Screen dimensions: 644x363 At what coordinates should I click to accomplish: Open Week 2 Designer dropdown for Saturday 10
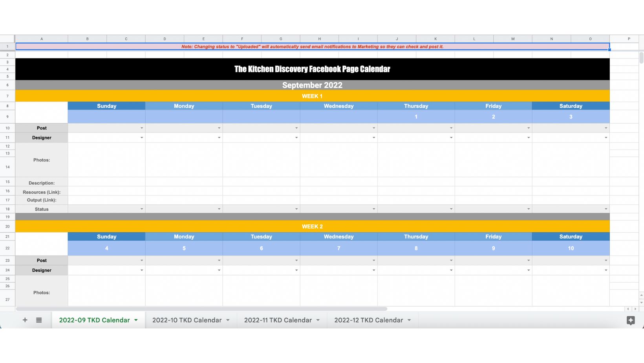[x=606, y=270]
